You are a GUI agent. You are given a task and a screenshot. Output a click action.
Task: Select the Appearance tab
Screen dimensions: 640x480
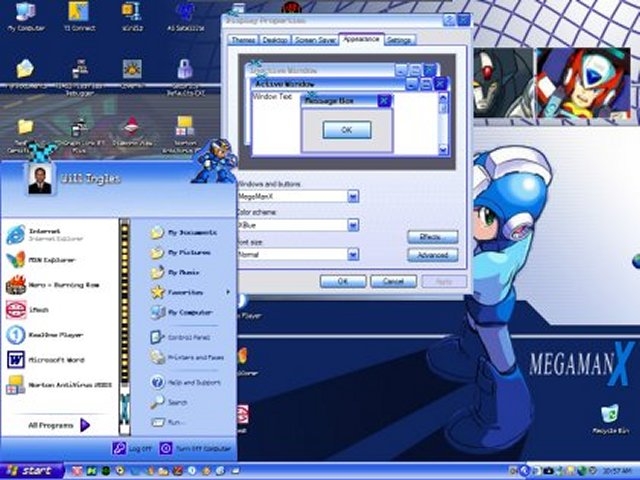coord(361,39)
